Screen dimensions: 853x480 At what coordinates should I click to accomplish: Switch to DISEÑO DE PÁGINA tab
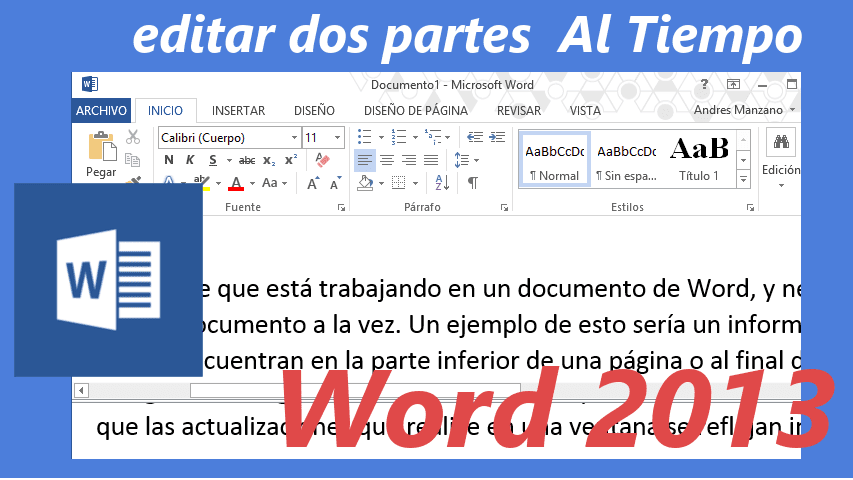pyautogui.click(x=416, y=110)
